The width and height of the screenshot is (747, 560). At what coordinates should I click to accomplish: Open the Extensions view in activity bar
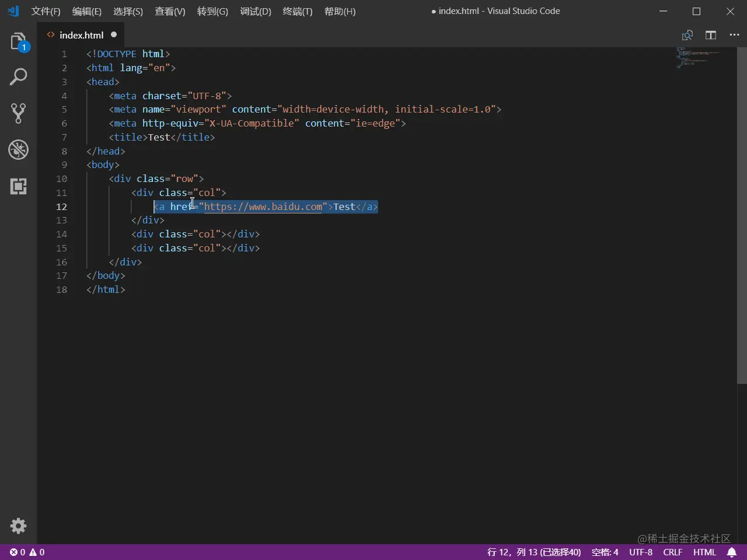(x=18, y=186)
